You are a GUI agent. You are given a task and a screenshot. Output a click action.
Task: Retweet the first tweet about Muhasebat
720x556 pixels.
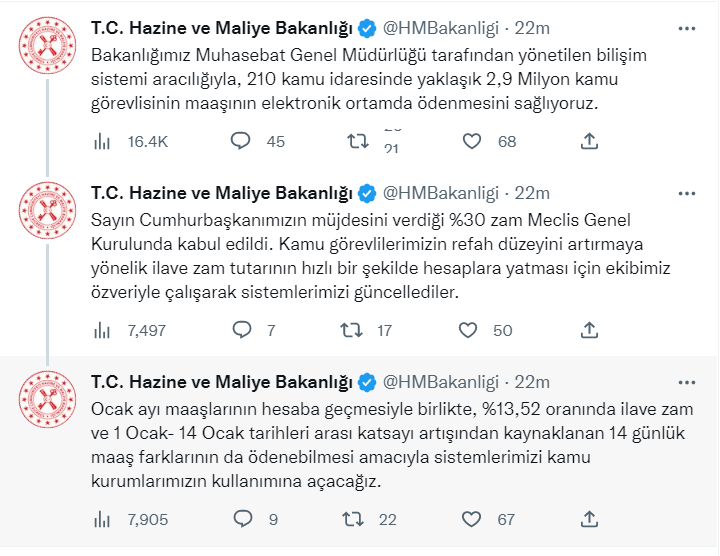[356, 142]
